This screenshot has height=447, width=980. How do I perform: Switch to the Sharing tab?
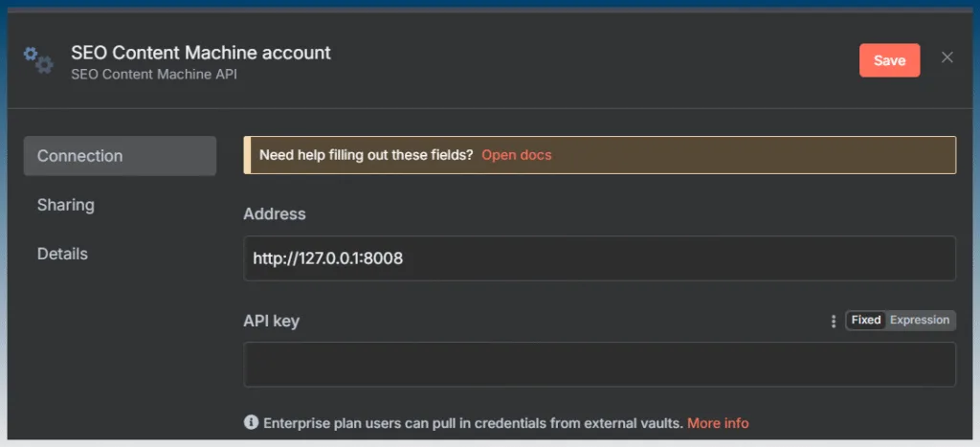(66, 205)
